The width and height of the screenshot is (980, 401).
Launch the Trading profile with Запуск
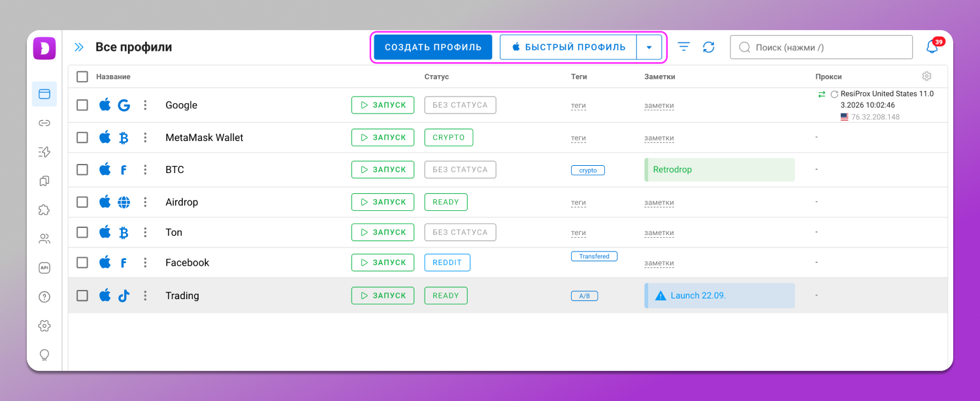click(x=382, y=296)
